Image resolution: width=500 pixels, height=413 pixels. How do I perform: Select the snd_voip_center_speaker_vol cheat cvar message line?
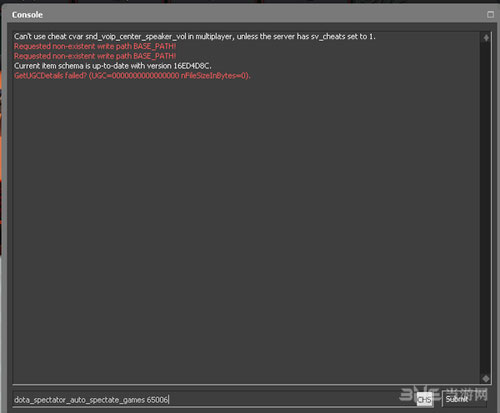coord(195,36)
